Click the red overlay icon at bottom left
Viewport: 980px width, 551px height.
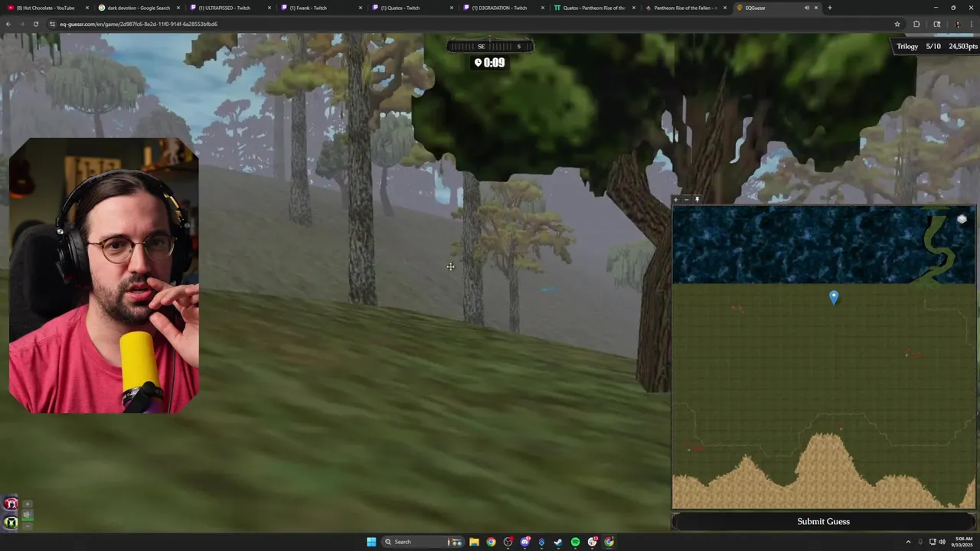pyautogui.click(x=11, y=504)
